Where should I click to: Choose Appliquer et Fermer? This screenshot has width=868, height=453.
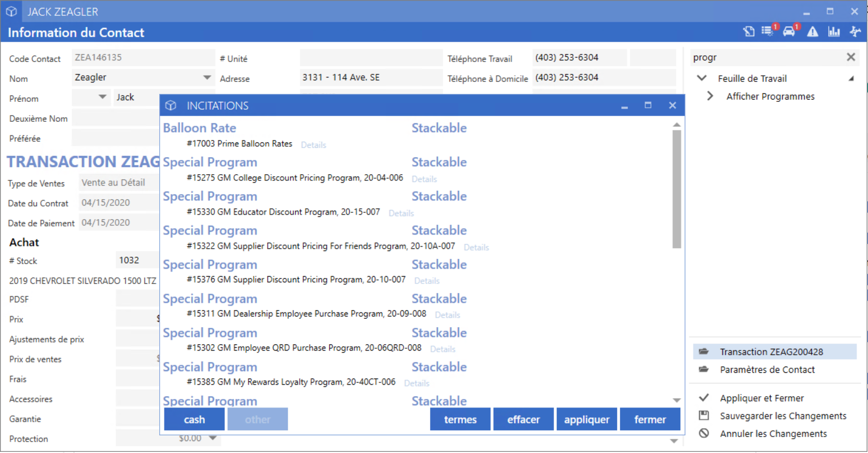(x=762, y=398)
